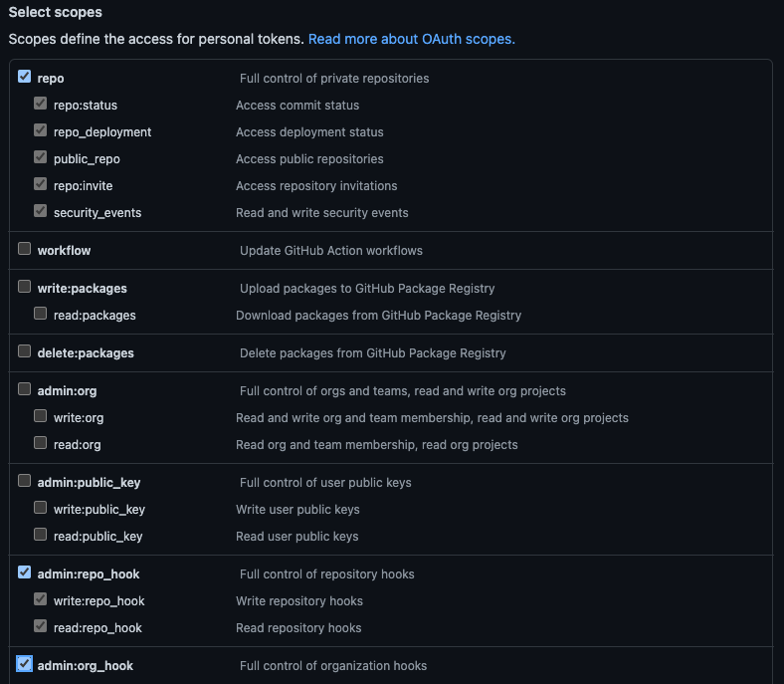
Task: Enable the workflow scope checkbox
Action: (x=25, y=249)
